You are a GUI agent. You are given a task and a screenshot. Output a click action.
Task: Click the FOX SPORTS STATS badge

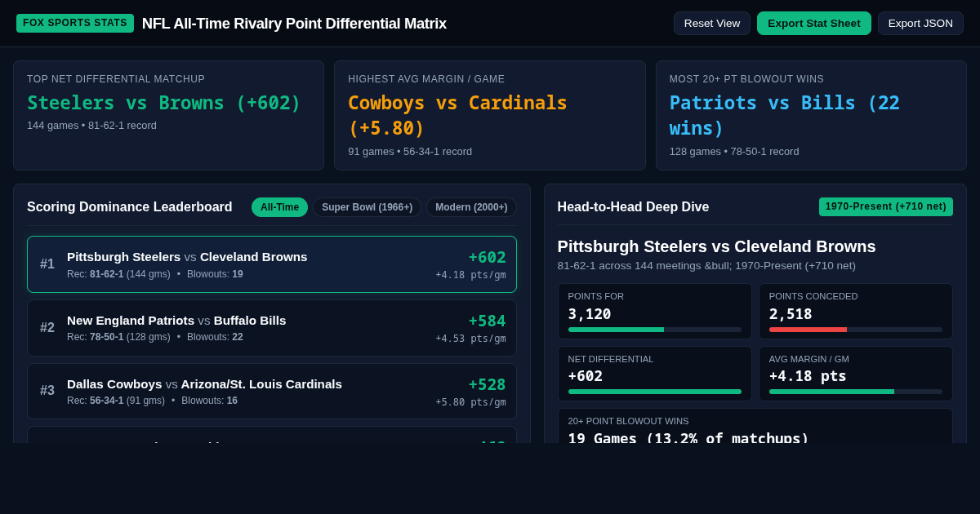click(75, 23)
